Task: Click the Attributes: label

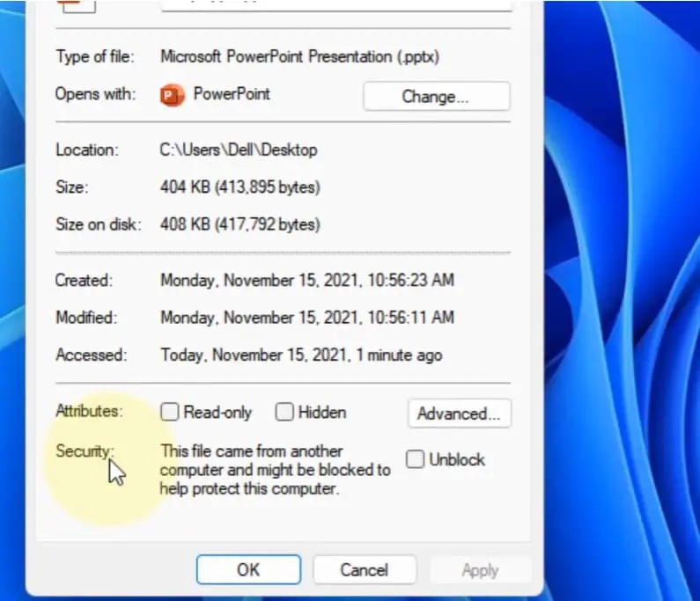Action: coord(89,411)
